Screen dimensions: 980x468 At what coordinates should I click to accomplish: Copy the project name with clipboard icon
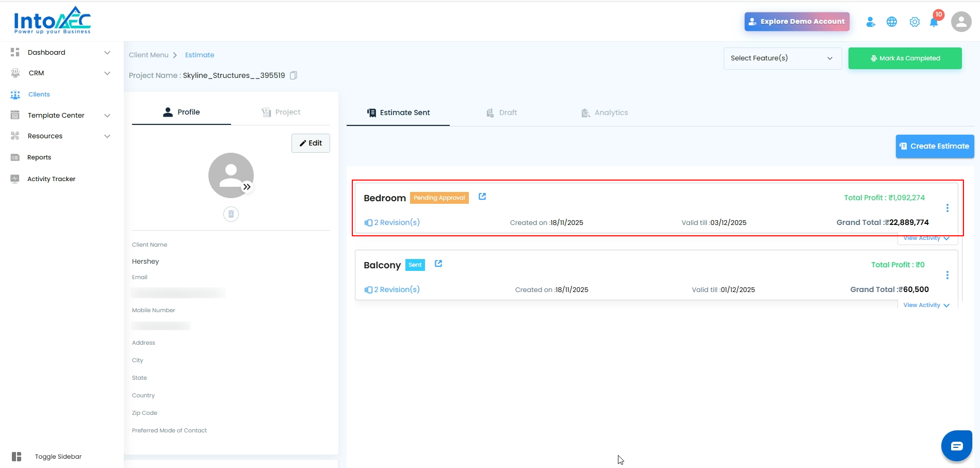tap(293, 75)
